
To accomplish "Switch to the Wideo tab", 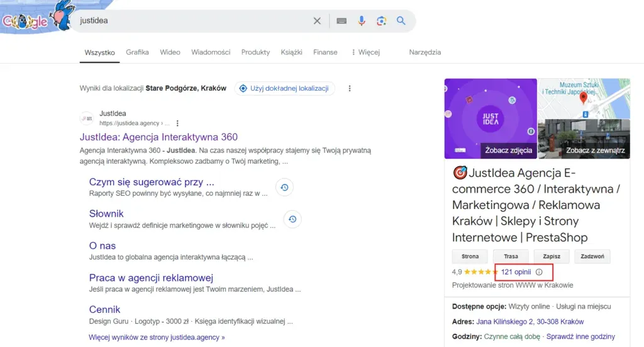I will click(x=170, y=52).
